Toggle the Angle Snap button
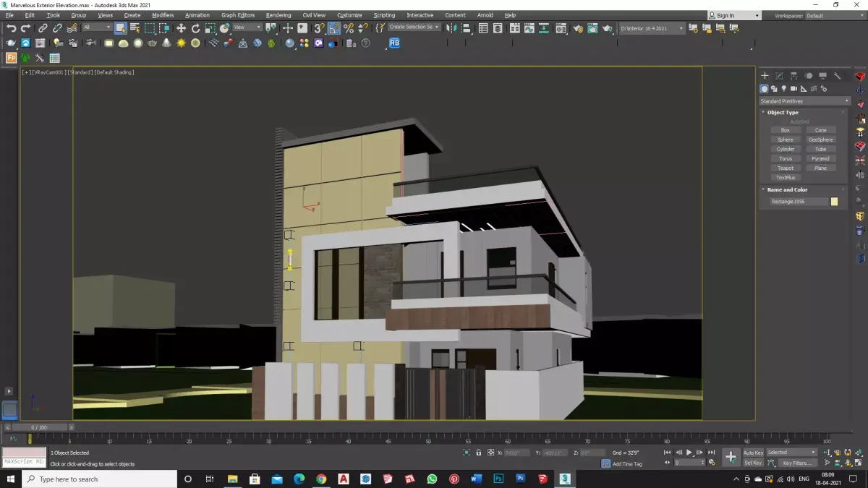Screen dimensions: 868x488 pyautogui.click(x=334, y=28)
